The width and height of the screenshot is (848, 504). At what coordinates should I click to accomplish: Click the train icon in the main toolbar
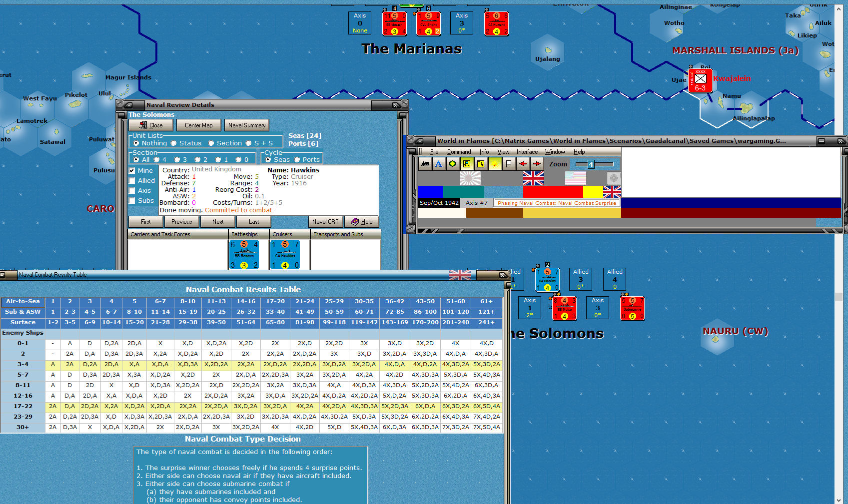425,164
